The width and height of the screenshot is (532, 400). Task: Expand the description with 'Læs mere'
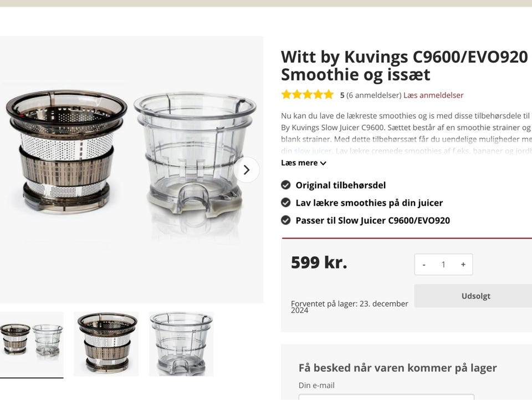(x=299, y=163)
